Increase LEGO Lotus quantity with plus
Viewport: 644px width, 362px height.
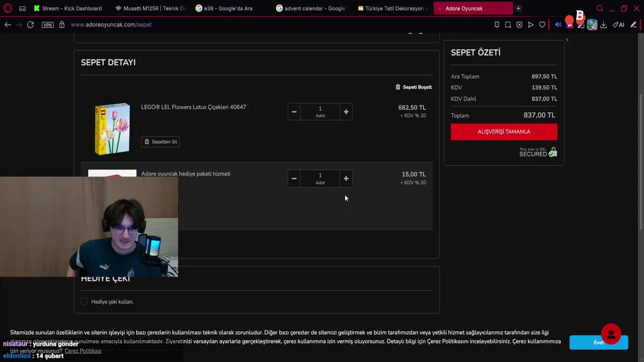click(x=346, y=112)
